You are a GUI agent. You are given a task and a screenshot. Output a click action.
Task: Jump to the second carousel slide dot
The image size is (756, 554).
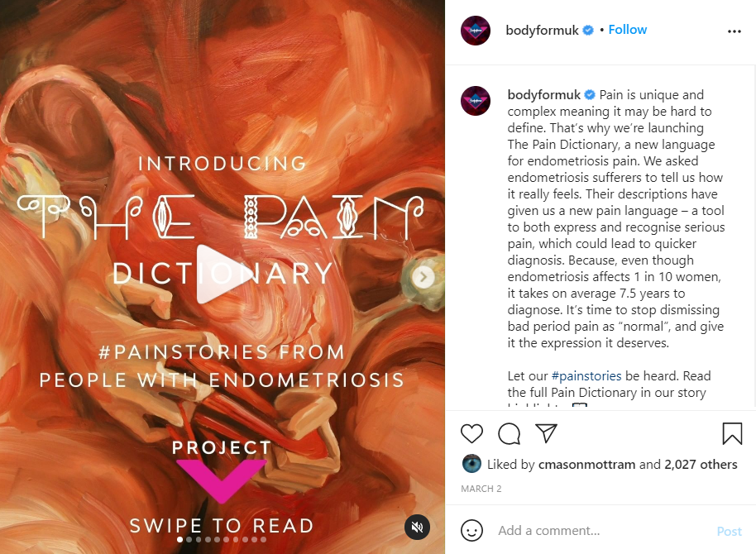click(189, 540)
